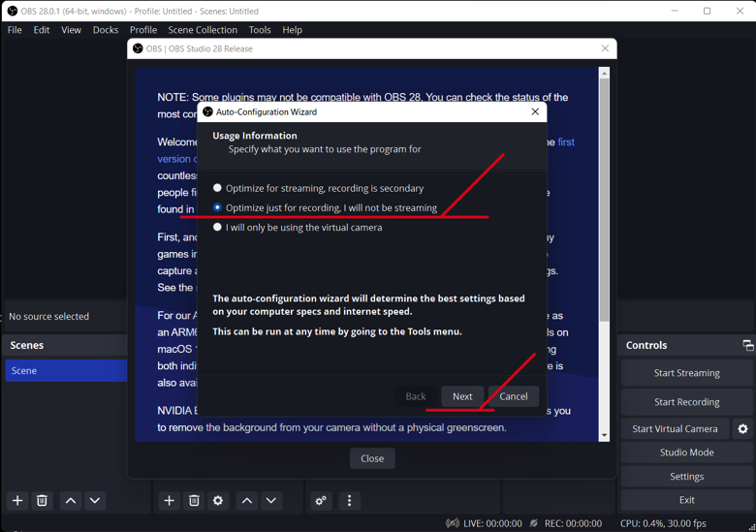The width and height of the screenshot is (756, 532).
Task: Select the Scene item in Scenes list
Action: click(66, 370)
